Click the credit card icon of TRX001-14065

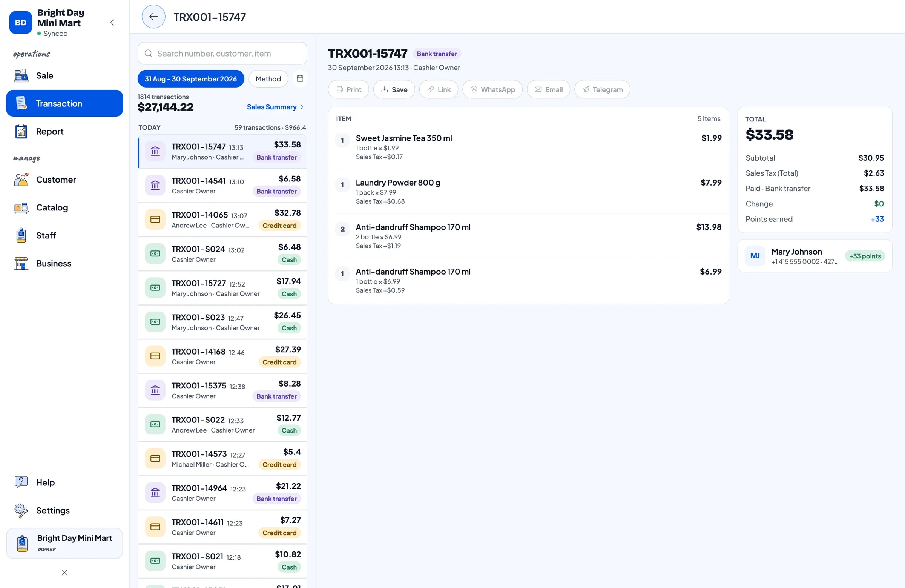click(x=155, y=220)
